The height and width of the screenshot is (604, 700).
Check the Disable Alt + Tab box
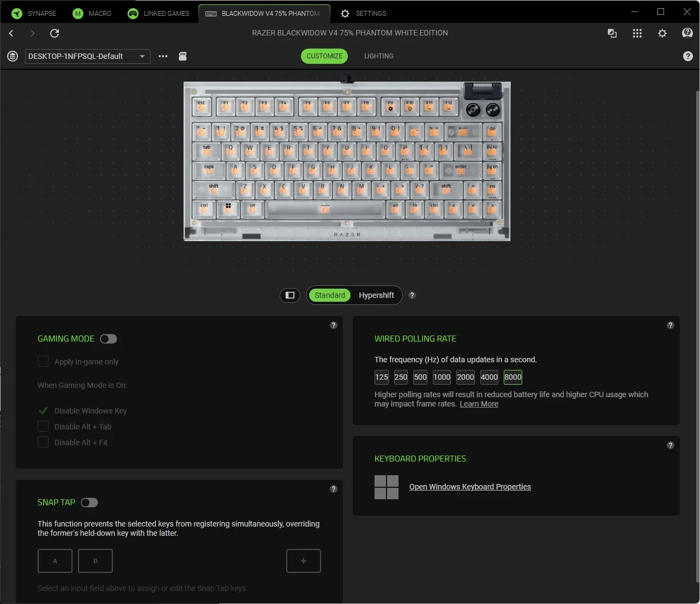[x=43, y=426]
